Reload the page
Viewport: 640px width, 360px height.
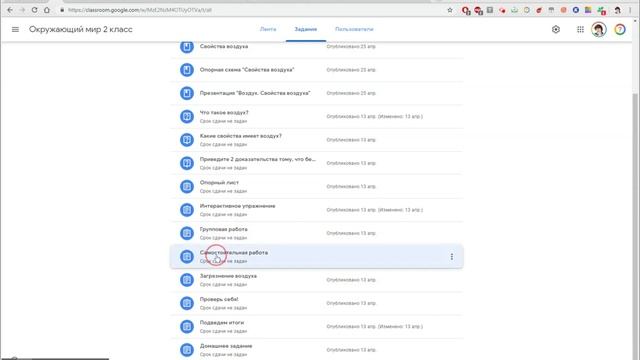click(35, 10)
